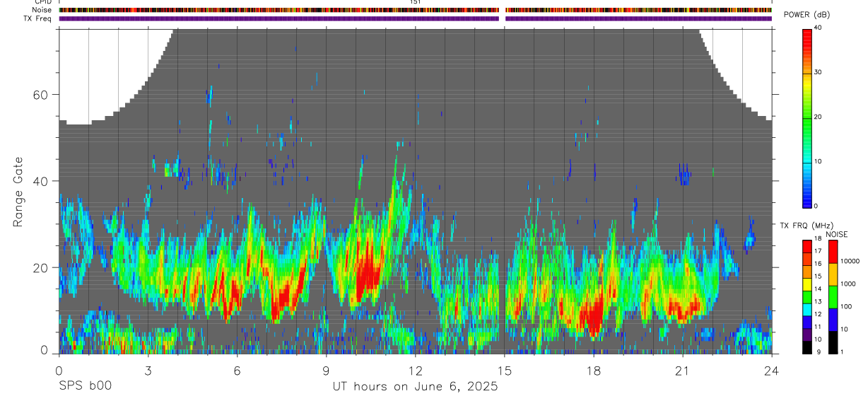Click the 21 tick on UT hours axis
868x401 pixels.
tap(682, 370)
